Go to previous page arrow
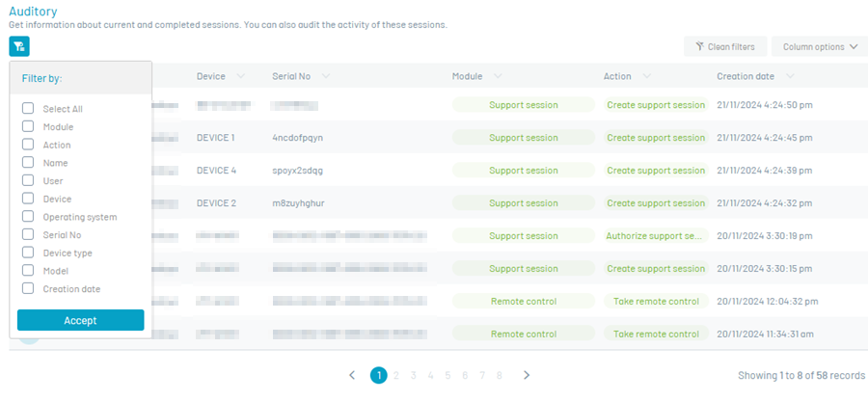Viewport: 868px width, 401px height. [x=352, y=375]
